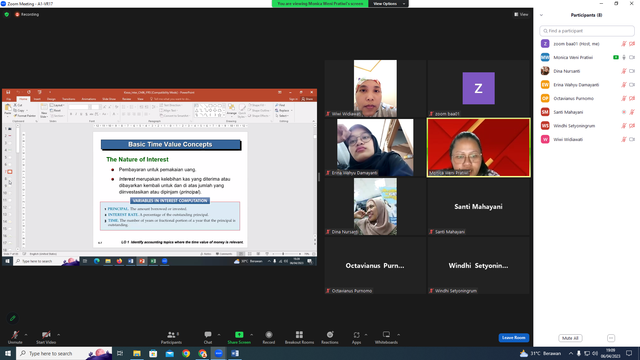The width and height of the screenshot is (640, 360).
Task: Open more options ellipsis beside Mute All
Action: pyautogui.click(x=611, y=338)
